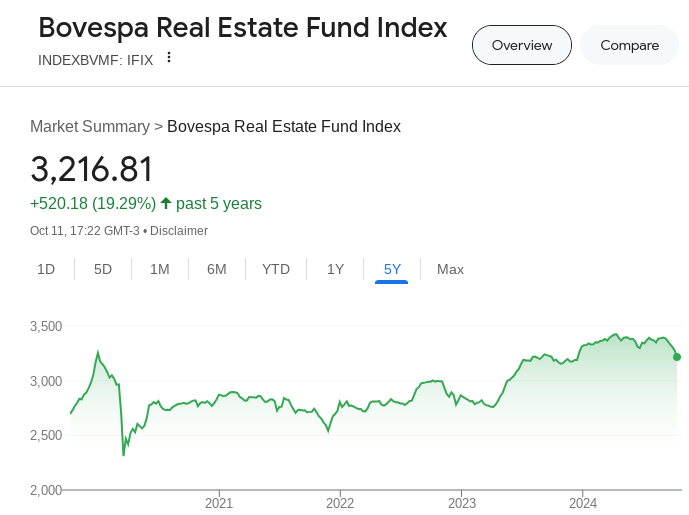
Task: Display the Max time range
Action: (450, 269)
